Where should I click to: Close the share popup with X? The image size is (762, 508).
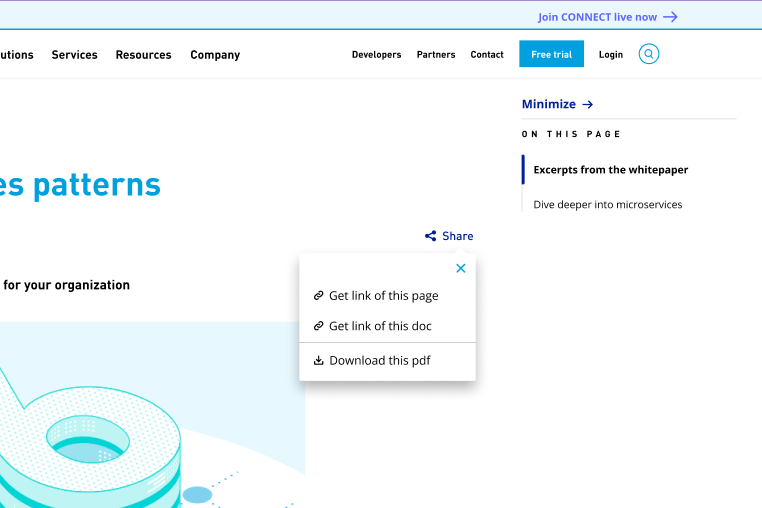click(x=461, y=268)
